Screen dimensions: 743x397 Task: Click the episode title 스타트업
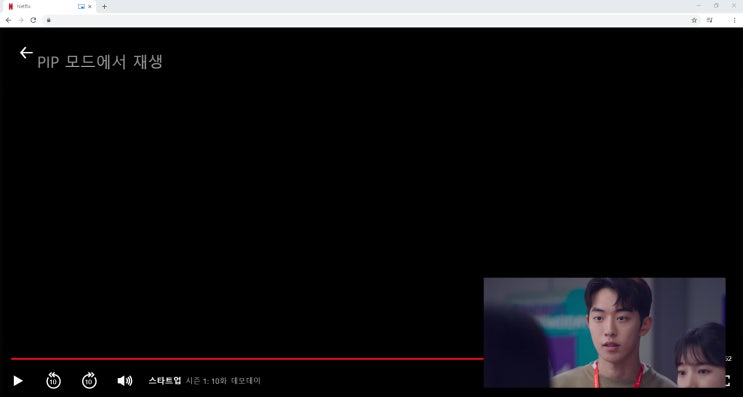click(x=165, y=380)
